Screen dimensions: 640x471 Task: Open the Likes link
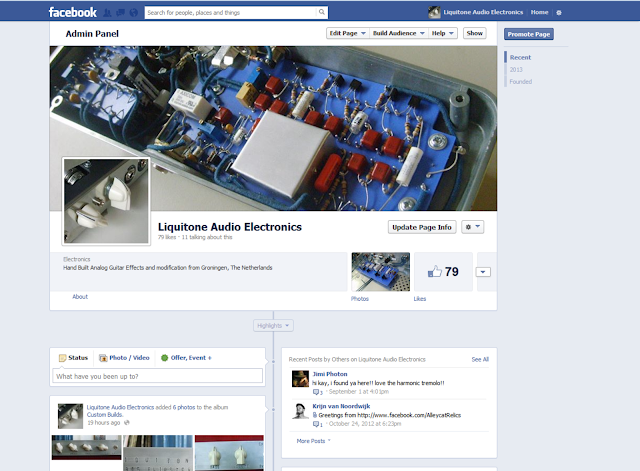420,299
